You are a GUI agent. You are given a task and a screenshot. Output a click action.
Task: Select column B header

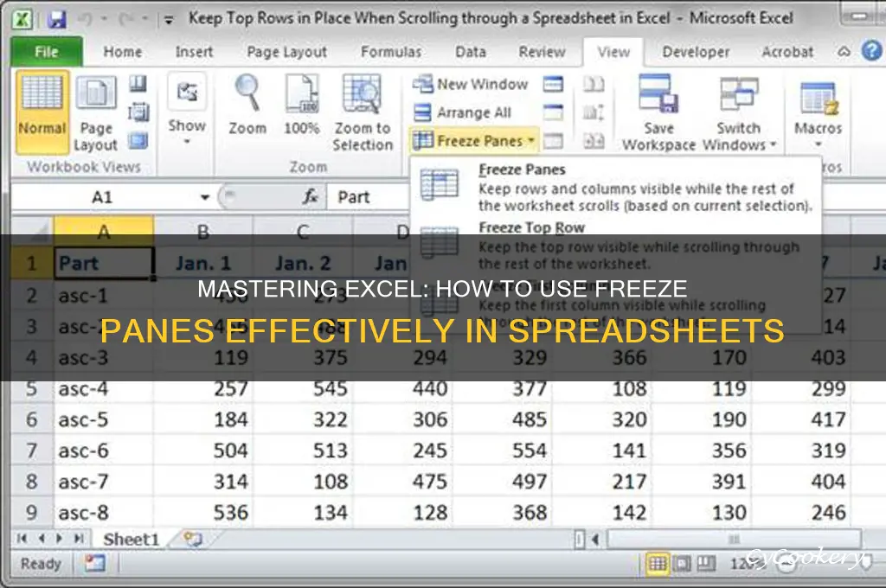203,231
